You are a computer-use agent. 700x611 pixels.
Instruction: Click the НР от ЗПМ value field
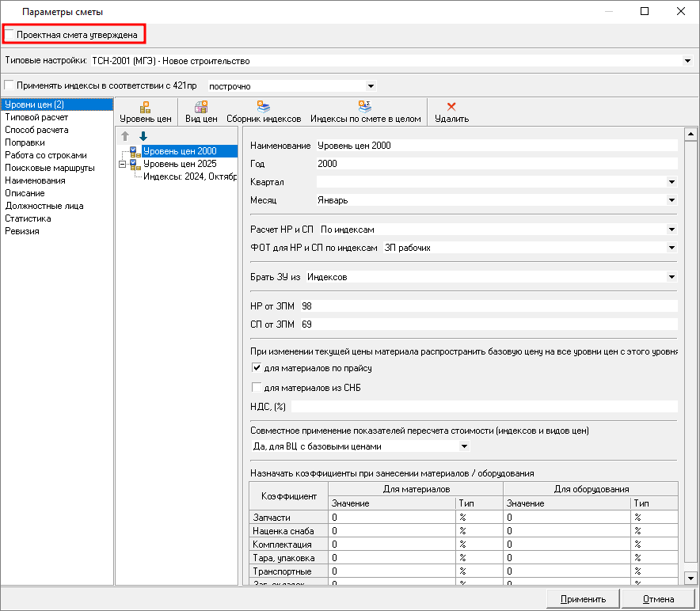click(488, 305)
